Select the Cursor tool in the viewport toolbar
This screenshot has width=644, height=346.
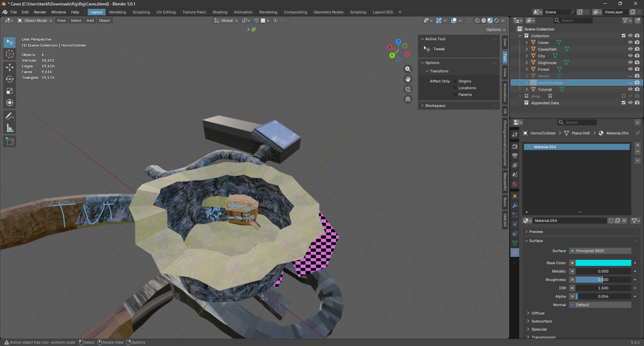(10, 54)
